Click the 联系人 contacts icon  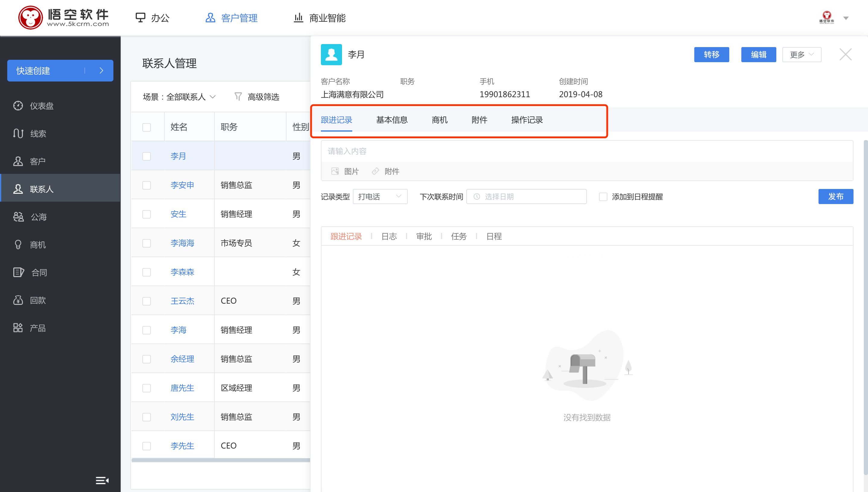pos(18,189)
